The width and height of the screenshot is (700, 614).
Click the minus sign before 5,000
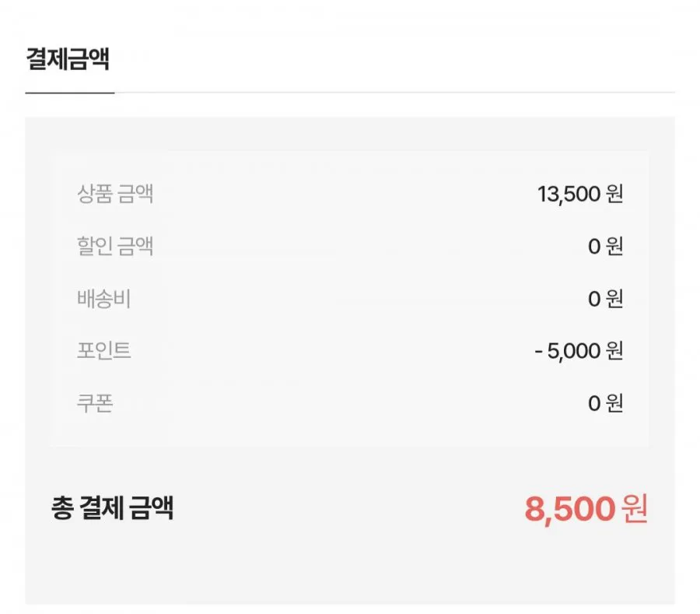538,352
